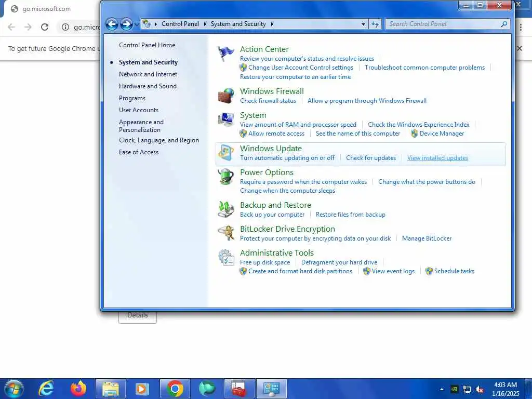Select Ease of Access category
The width and height of the screenshot is (532, 399).
(138, 152)
